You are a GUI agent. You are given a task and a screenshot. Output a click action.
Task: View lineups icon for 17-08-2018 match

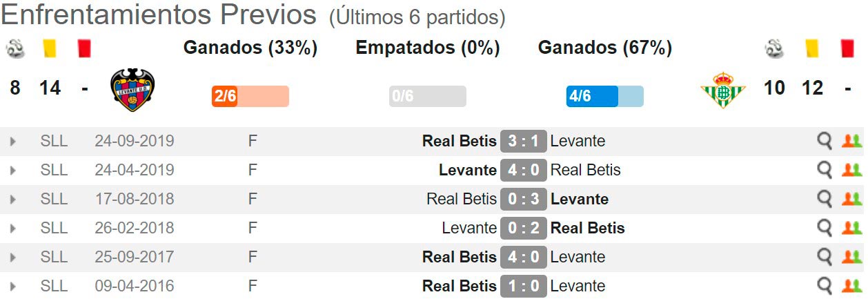click(852, 199)
